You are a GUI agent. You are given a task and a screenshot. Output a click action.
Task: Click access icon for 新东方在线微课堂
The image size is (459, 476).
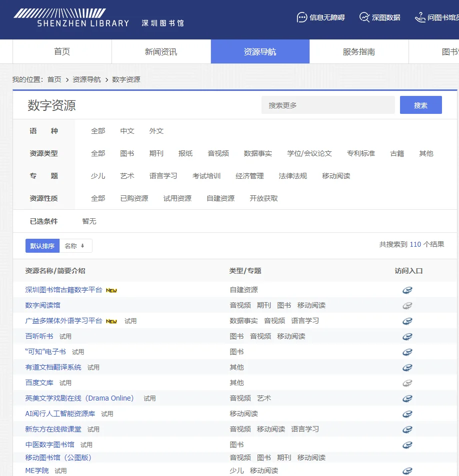[407, 430]
